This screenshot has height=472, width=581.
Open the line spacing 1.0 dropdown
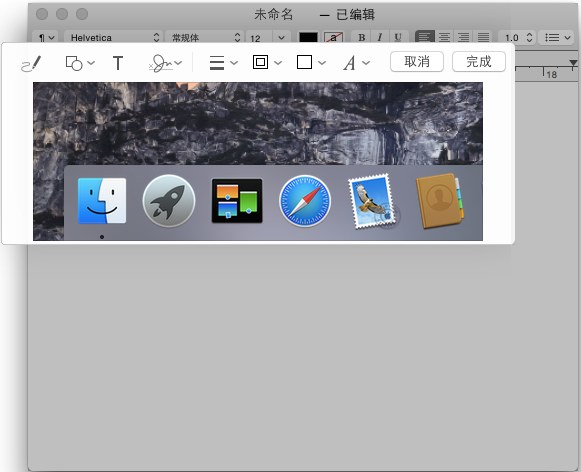[517, 37]
